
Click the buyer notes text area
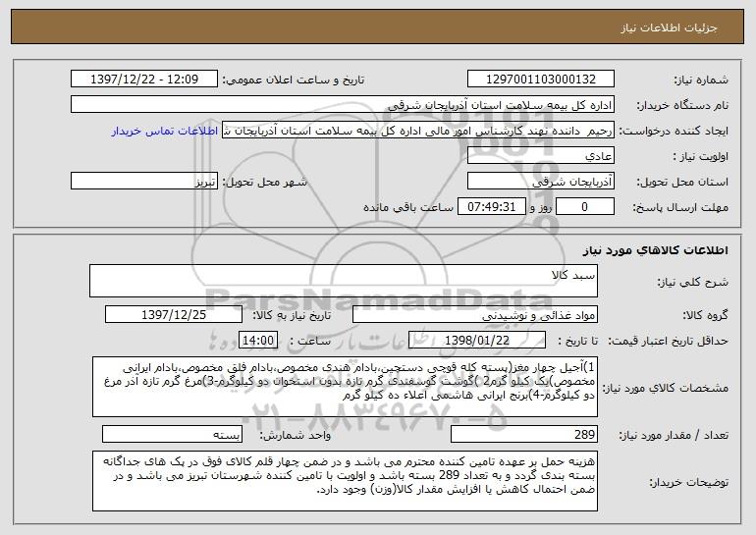coord(345,481)
